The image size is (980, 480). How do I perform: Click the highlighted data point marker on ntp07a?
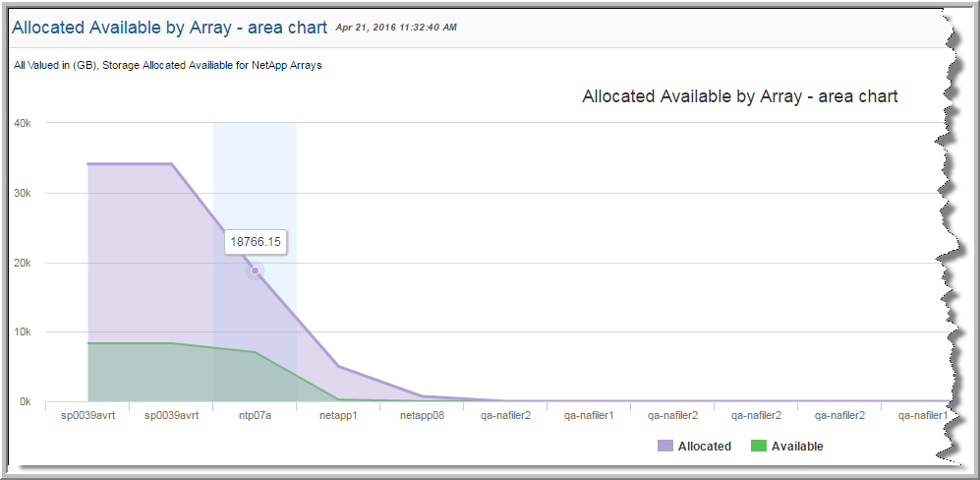click(x=255, y=270)
